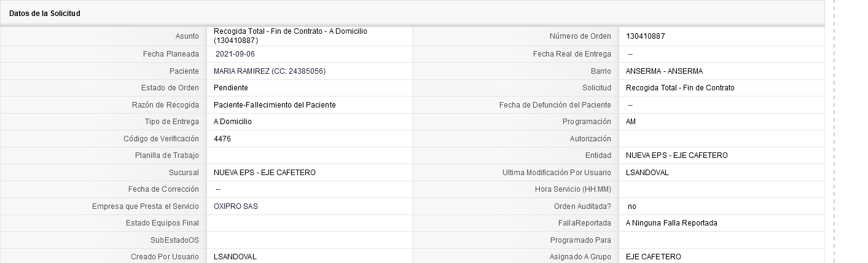Click the Asignado A Grupo EJE CAFETERO value
The width and height of the screenshot is (868, 263).
click(x=654, y=257)
